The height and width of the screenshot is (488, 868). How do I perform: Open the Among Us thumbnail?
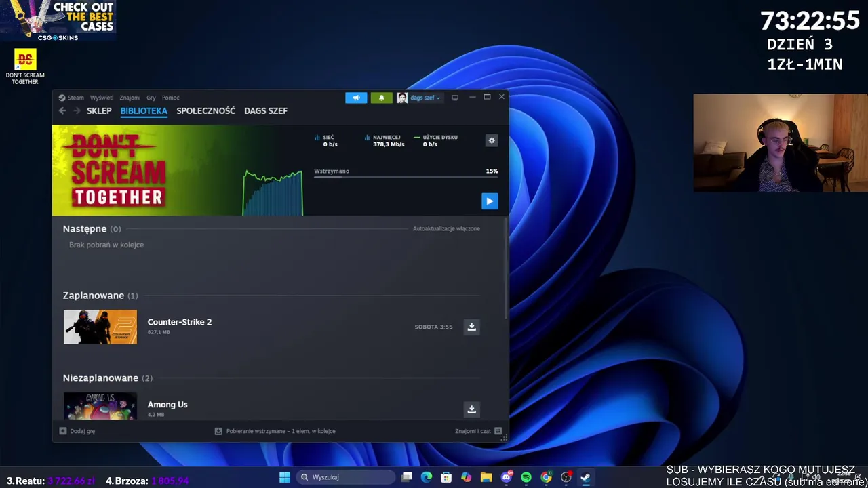(100, 406)
